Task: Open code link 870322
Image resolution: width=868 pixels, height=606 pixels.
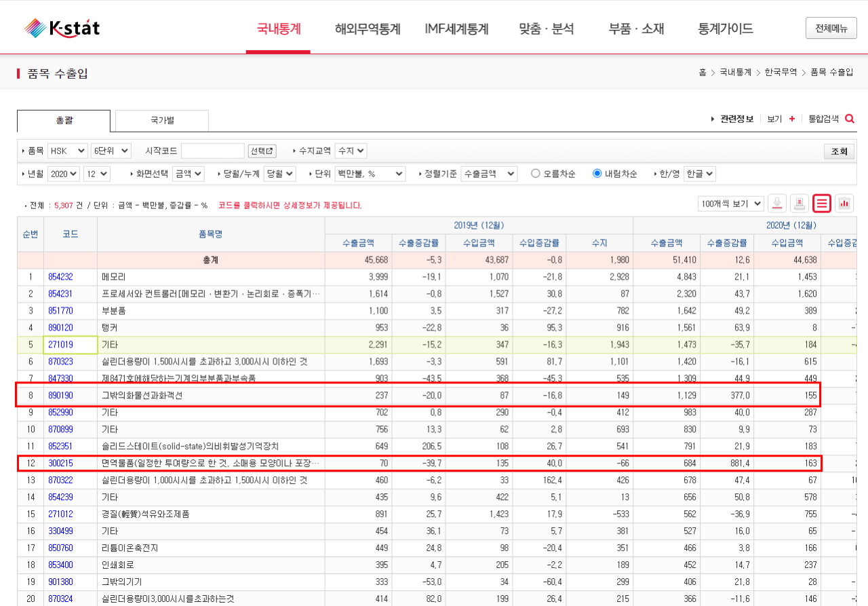Action: pyautogui.click(x=60, y=480)
